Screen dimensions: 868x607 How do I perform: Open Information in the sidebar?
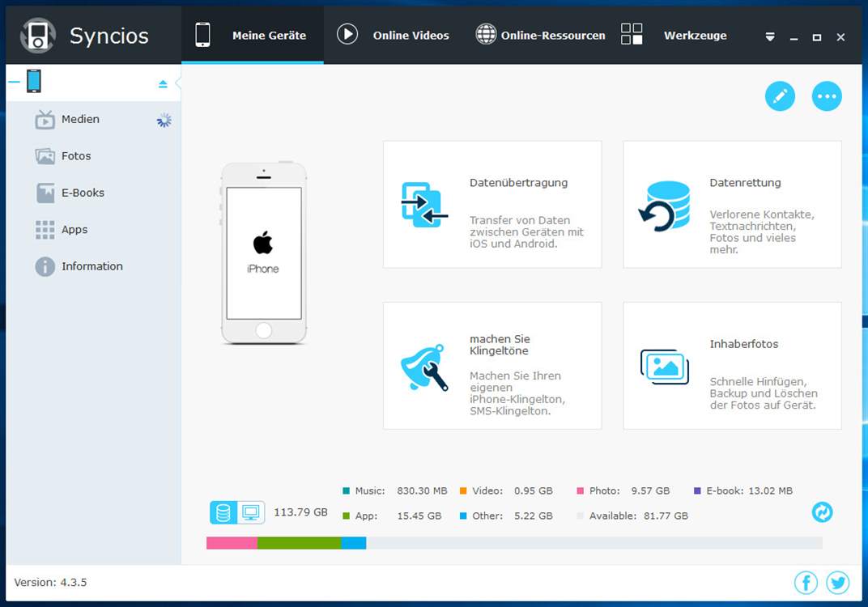coord(93,266)
